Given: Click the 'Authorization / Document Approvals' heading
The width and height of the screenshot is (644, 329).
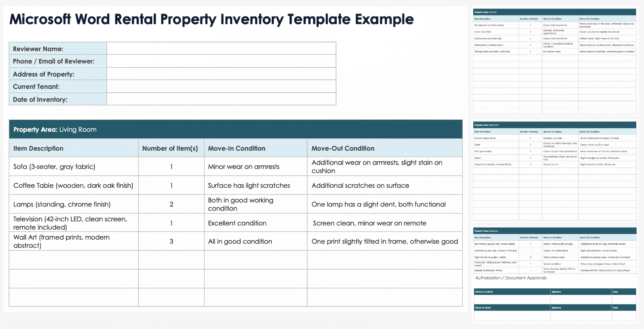Looking at the screenshot, I should [511, 278].
